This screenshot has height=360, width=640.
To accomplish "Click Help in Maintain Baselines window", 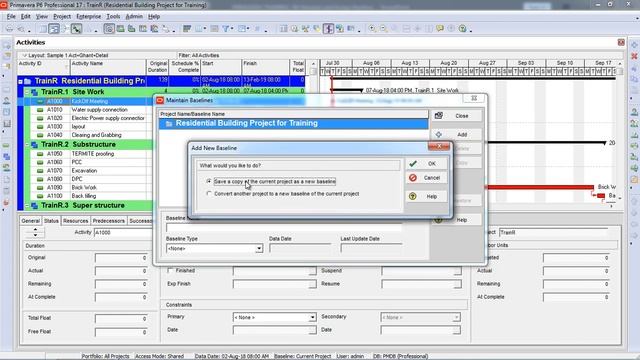I will tap(456, 220).
